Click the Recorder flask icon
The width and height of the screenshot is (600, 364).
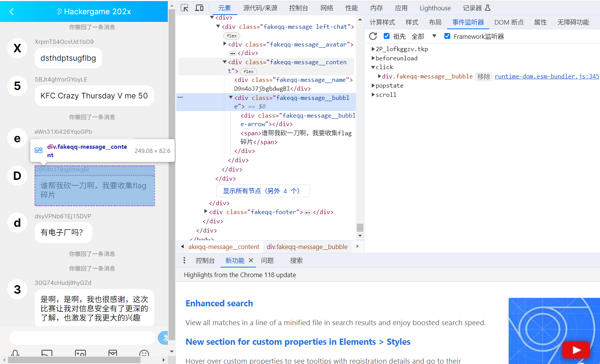click(x=488, y=8)
